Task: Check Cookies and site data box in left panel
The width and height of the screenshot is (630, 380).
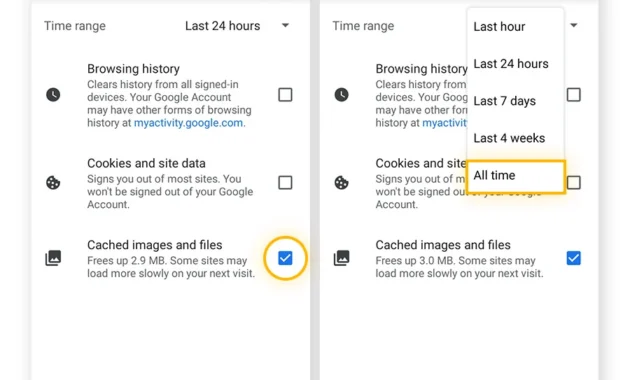Action: coord(285,182)
